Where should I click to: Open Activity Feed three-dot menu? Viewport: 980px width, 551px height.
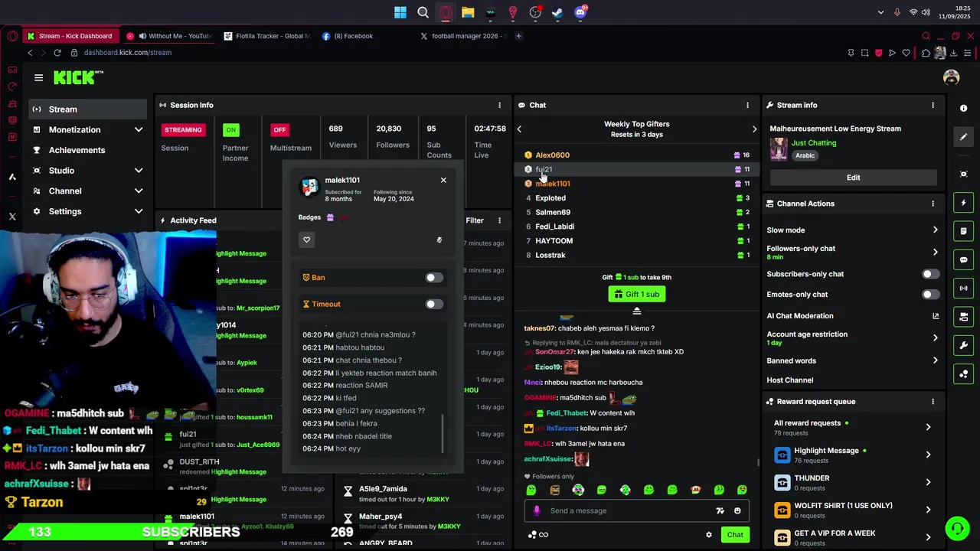click(499, 220)
